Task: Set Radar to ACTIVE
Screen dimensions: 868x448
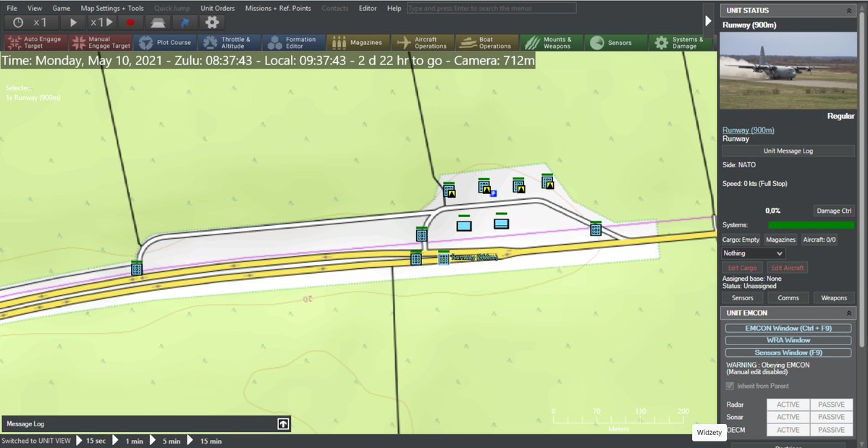Action: (x=788, y=405)
